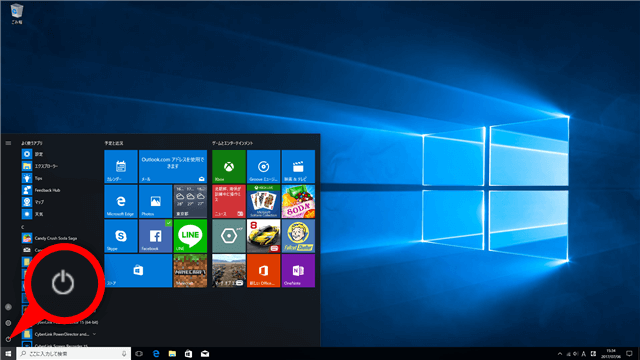Screen dimensions: 640x360
Task: Open the clock and date flyout
Action: 611,353
